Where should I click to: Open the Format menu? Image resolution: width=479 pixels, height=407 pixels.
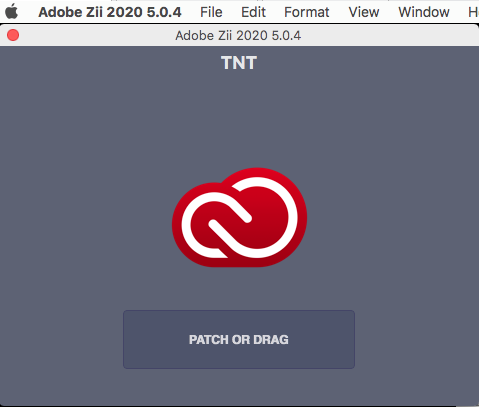click(307, 12)
